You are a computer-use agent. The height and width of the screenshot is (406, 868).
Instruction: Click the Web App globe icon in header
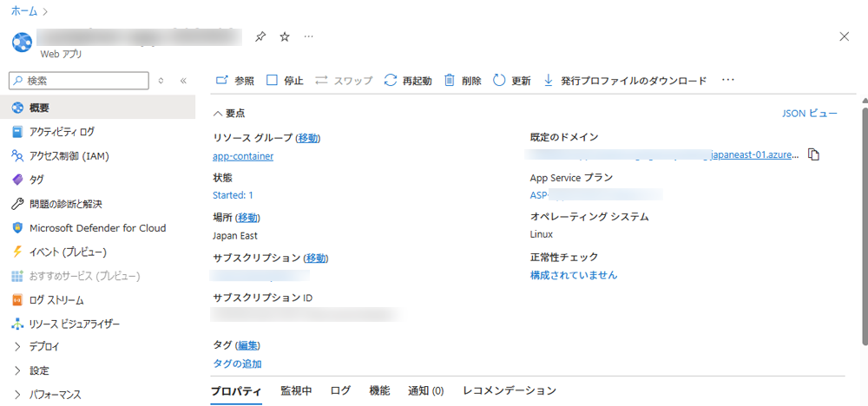[x=23, y=42]
